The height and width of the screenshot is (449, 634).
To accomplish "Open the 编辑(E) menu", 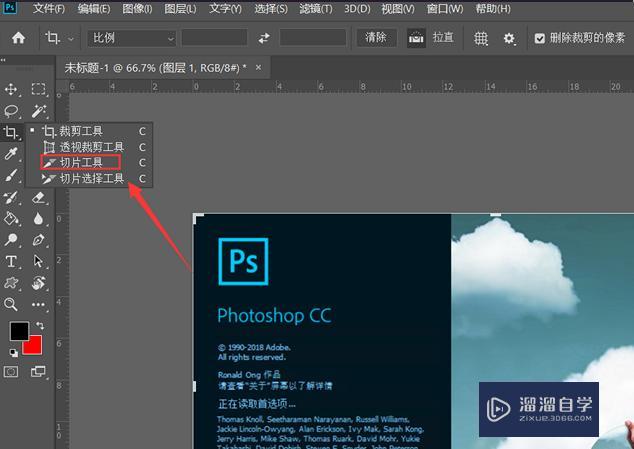I will pyautogui.click(x=94, y=8).
